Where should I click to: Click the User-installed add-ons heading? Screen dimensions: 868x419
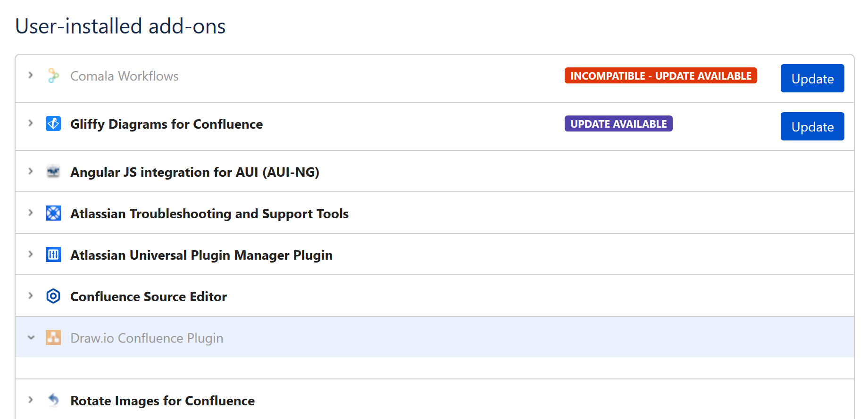120,26
